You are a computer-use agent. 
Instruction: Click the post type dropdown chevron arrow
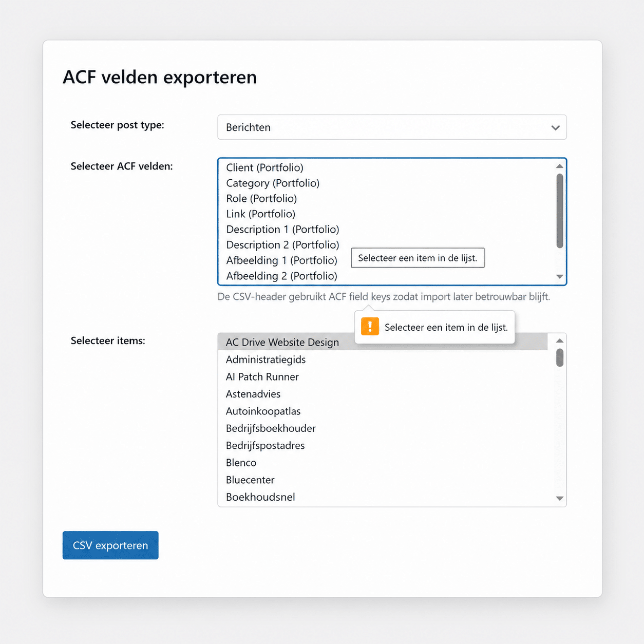[555, 128]
